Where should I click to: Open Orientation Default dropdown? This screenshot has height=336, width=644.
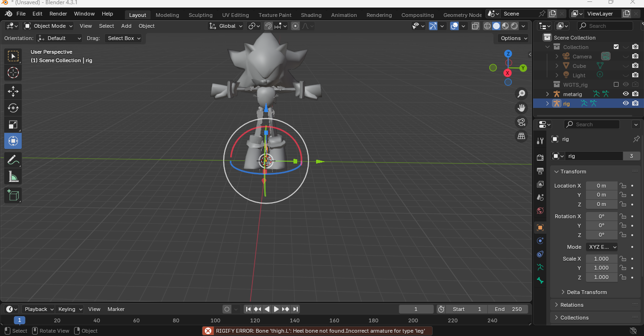point(59,38)
